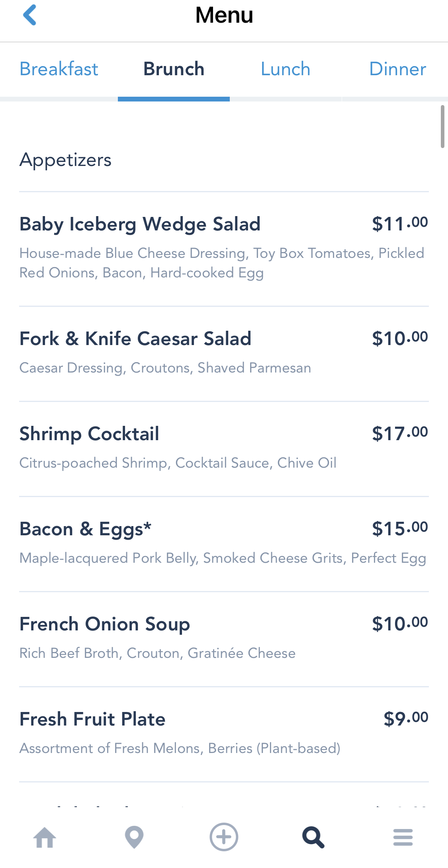Open the Shrimp Cocktail item
The image size is (448, 868).
[x=90, y=434]
